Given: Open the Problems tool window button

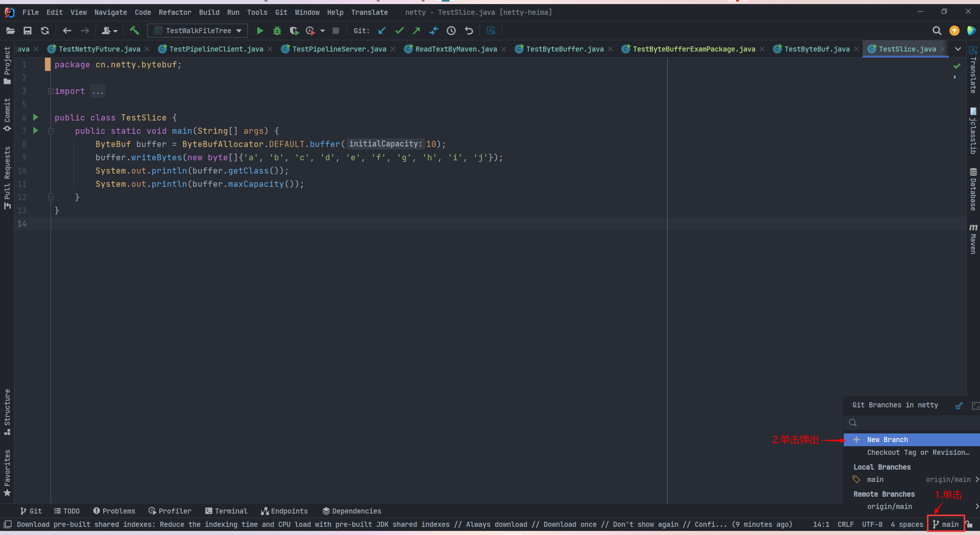Looking at the screenshot, I should [x=114, y=511].
